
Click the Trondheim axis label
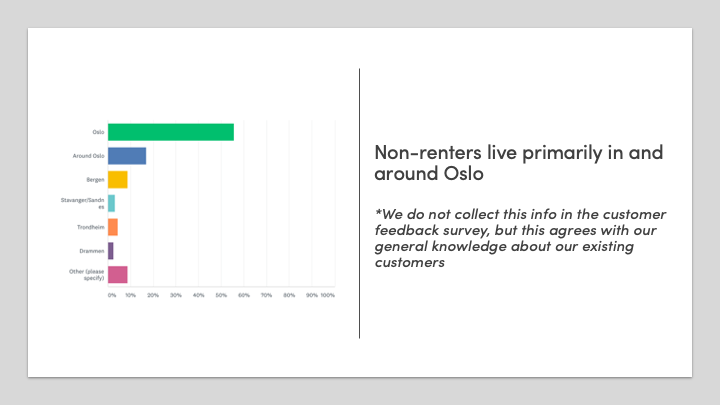pyautogui.click(x=90, y=227)
